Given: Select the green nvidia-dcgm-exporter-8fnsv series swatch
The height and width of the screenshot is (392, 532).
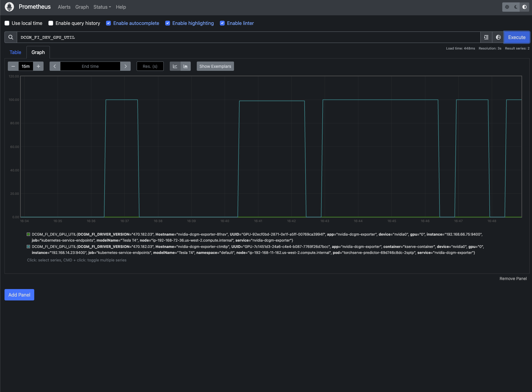Looking at the screenshot, I should coord(29,234).
